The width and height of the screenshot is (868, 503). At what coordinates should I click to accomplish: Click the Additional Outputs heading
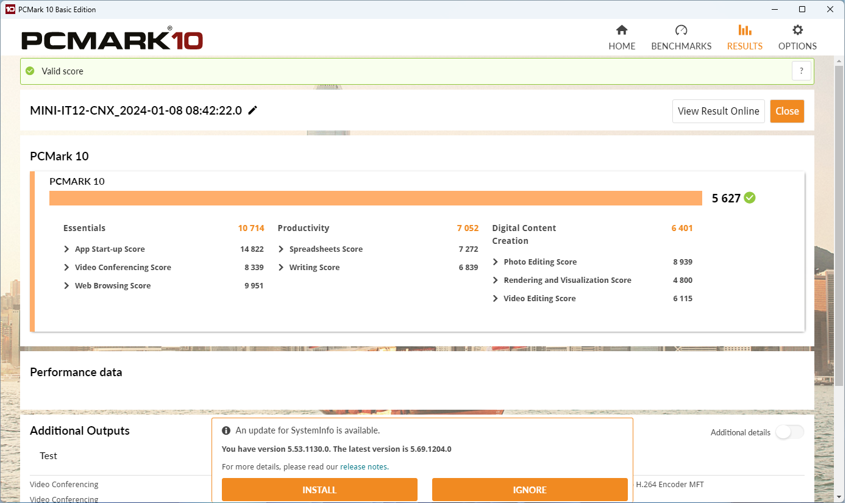(x=80, y=430)
